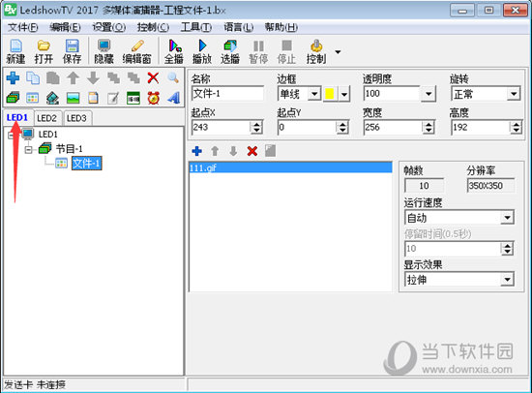Click the move up arrow in tree toolbar

tap(73, 78)
